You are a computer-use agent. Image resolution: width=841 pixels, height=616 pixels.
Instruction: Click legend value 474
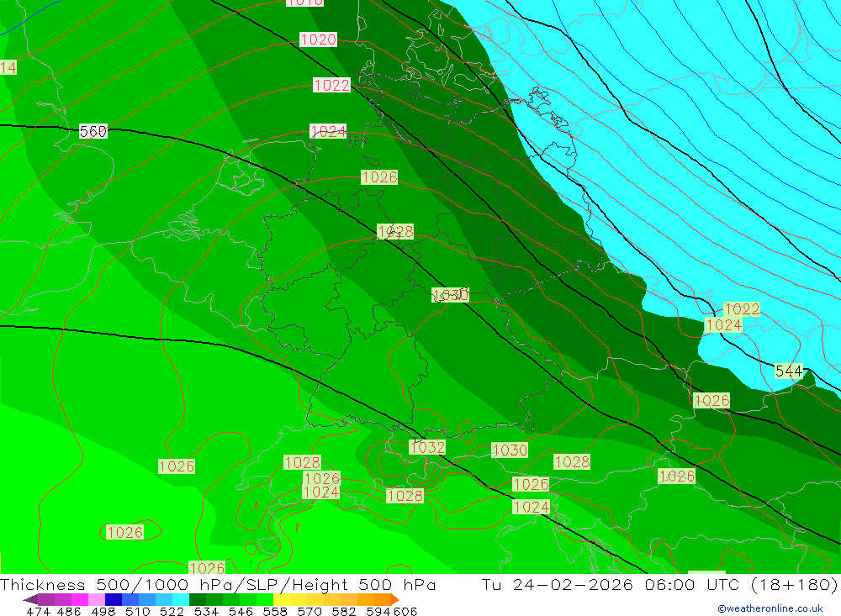[38, 611]
